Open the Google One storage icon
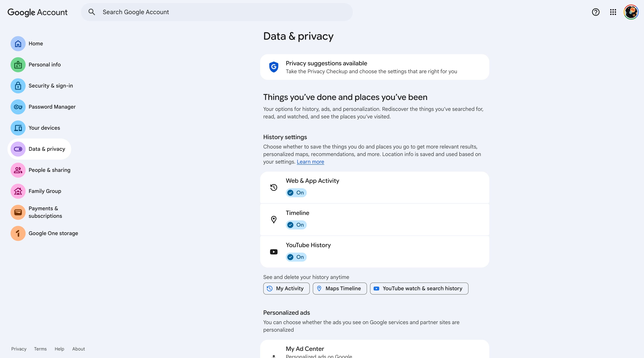Screen dimensions: 644x358 coord(18,233)
